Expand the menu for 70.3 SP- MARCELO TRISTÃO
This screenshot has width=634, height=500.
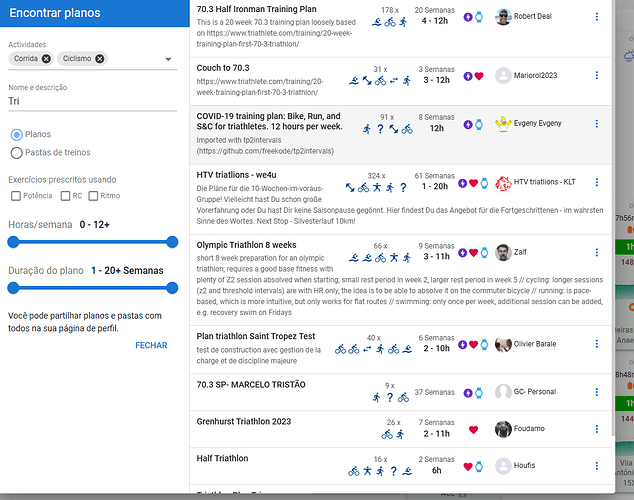point(597,393)
